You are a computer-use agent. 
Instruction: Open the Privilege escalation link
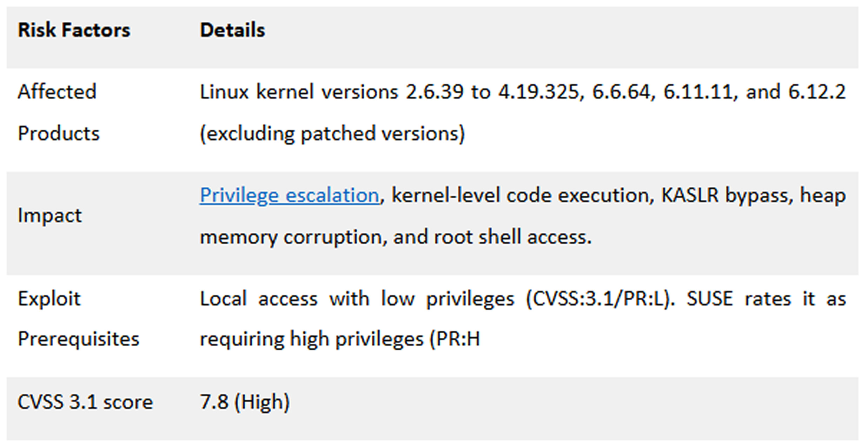290,195
